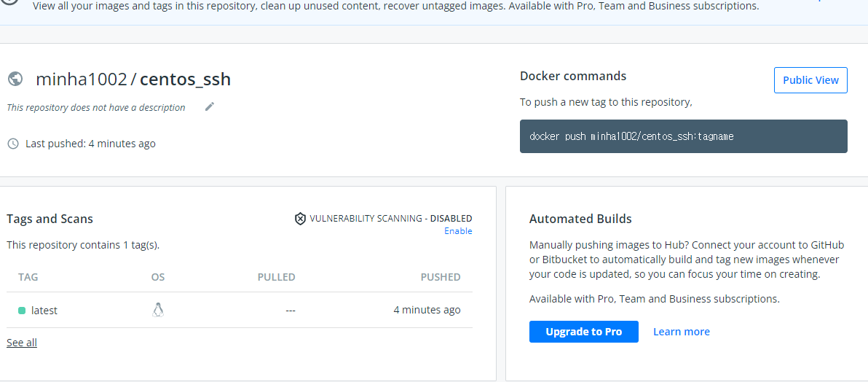Click the centos_ssh repository name

[x=186, y=79]
